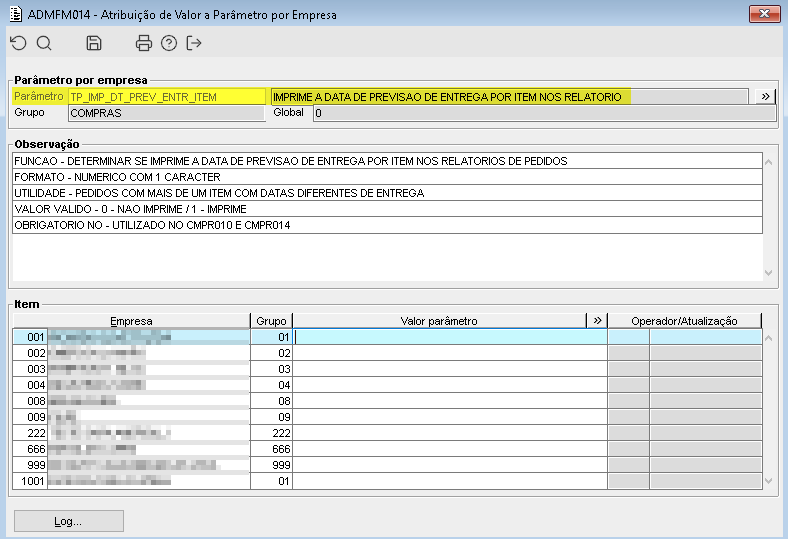The width and height of the screenshot is (788, 539).
Task: Click the Empresa column header
Action: pyautogui.click(x=131, y=321)
